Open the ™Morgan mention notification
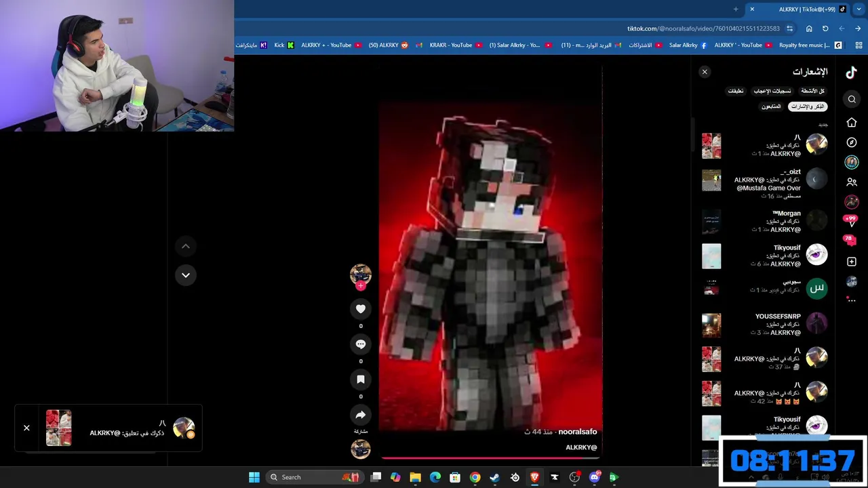 tap(764, 222)
